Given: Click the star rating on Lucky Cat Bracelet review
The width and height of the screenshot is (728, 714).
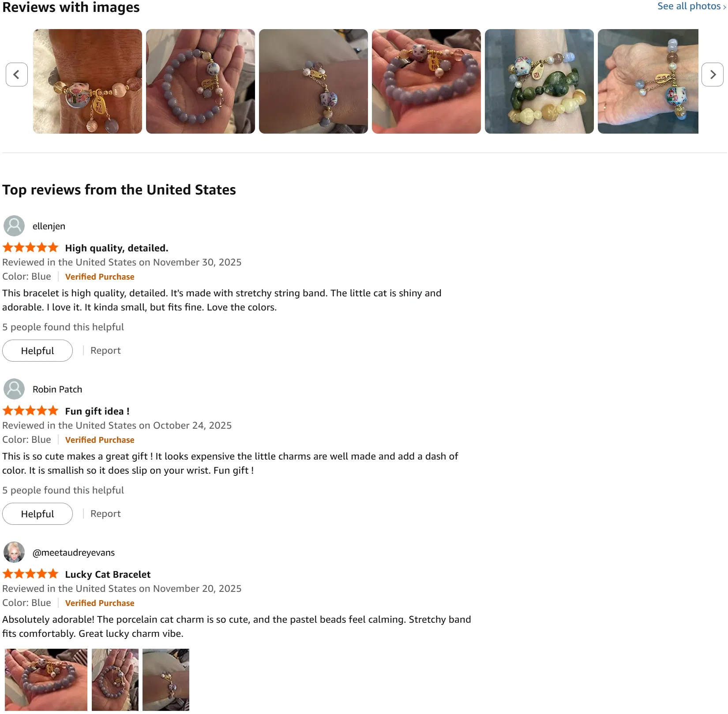Looking at the screenshot, I should tap(30, 574).
